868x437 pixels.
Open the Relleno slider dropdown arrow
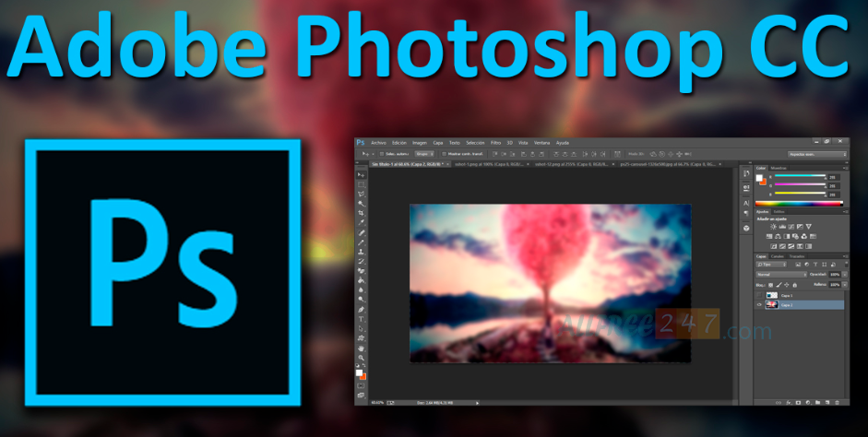tap(845, 284)
